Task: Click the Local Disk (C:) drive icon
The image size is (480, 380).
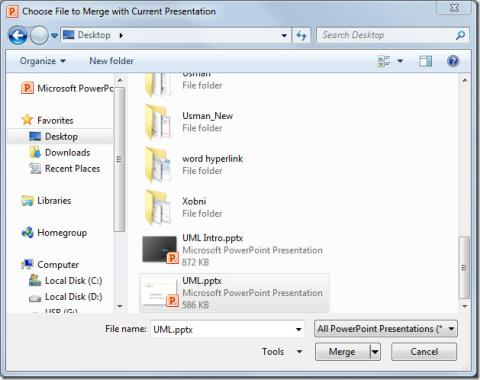Action: pos(35,280)
